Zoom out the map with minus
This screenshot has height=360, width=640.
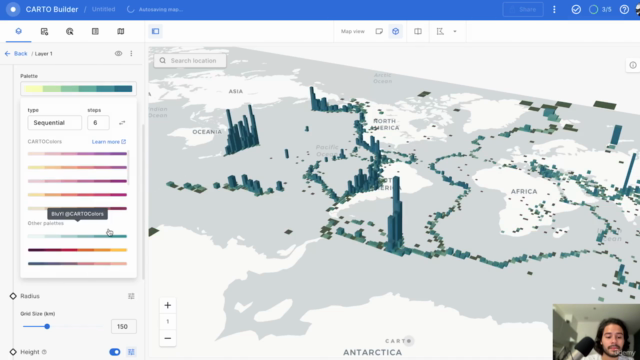167,338
